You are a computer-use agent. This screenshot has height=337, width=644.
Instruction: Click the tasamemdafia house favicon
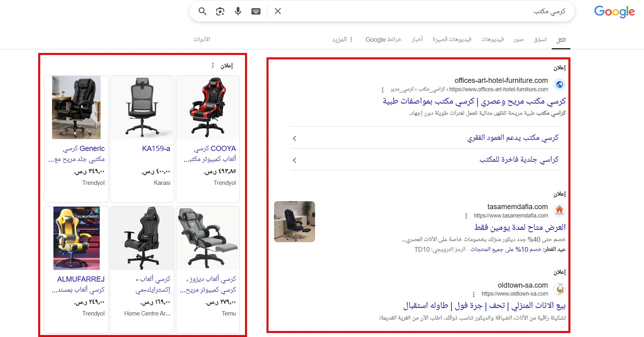[559, 210]
